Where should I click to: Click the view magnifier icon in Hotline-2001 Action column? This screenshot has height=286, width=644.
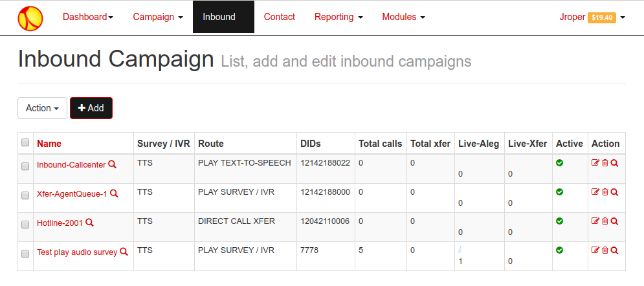(614, 221)
